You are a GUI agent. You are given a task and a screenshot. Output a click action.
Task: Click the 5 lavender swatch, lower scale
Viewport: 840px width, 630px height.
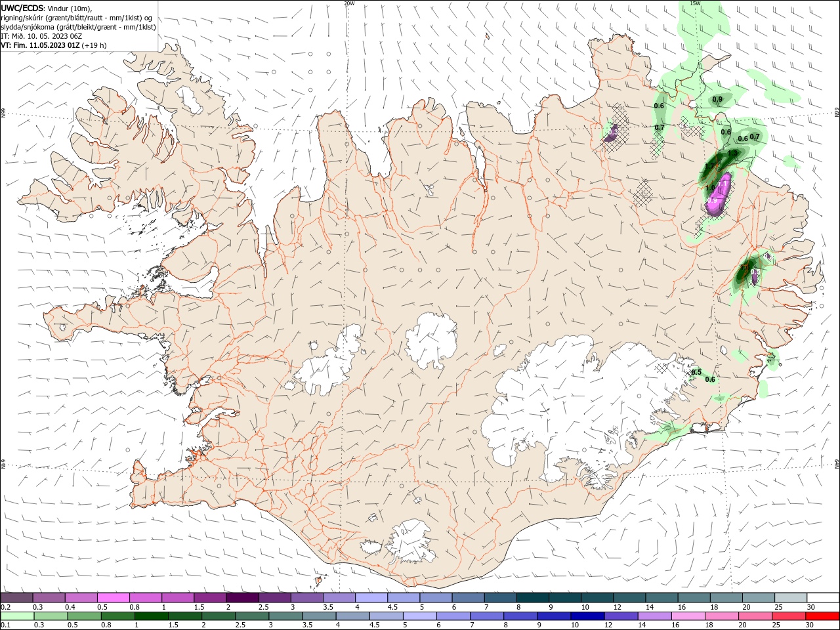(x=419, y=616)
